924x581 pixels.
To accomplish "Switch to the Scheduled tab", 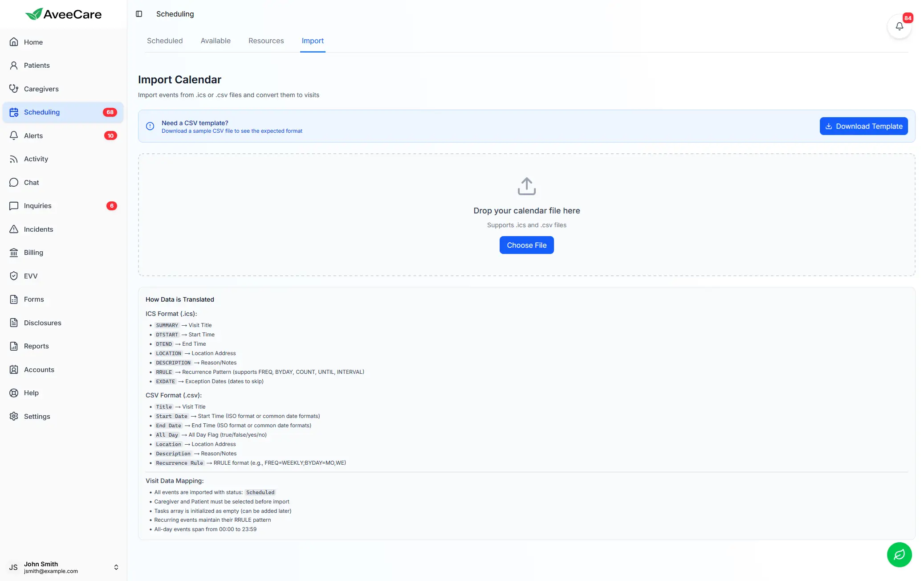I will pos(165,41).
